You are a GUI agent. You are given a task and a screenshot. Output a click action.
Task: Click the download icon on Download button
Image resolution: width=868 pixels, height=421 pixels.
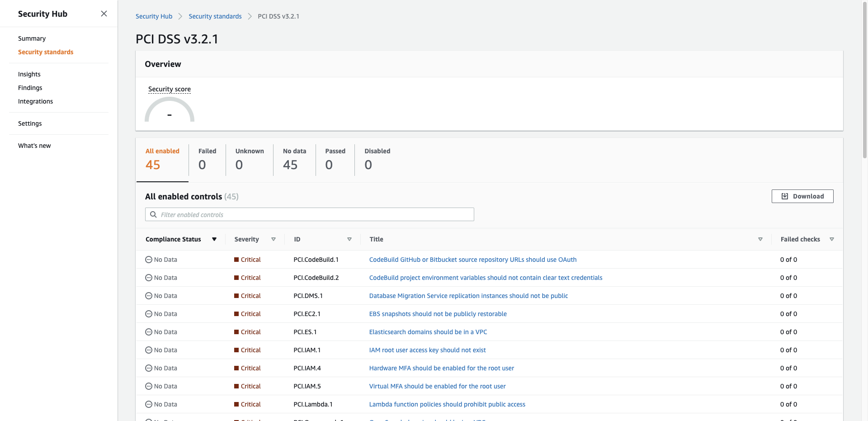click(785, 196)
